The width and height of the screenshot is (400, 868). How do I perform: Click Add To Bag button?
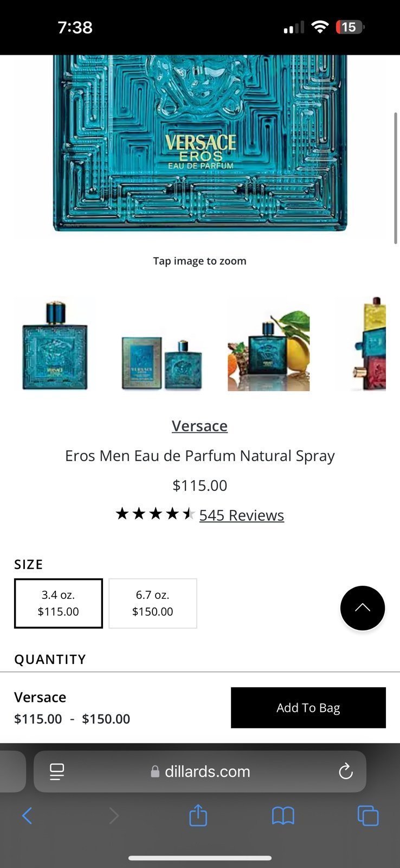(308, 707)
